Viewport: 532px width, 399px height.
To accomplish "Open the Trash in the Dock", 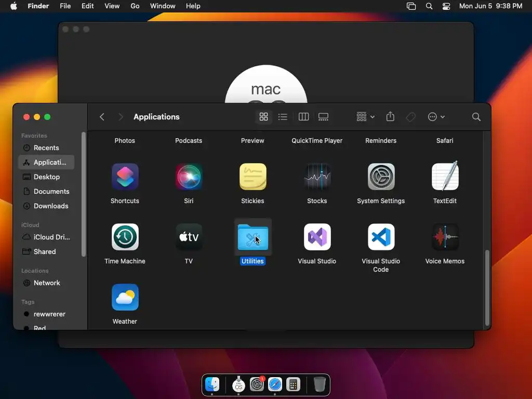I will (x=320, y=384).
